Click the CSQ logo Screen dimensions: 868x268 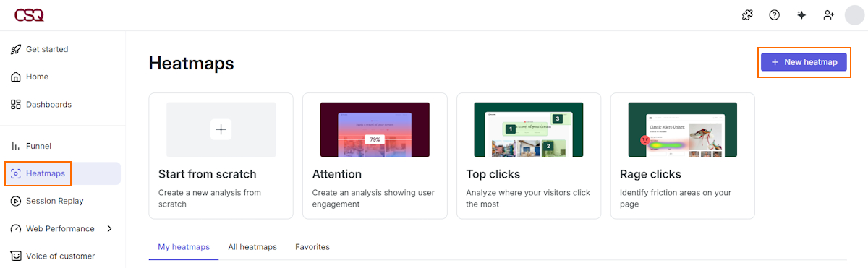click(29, 14)
